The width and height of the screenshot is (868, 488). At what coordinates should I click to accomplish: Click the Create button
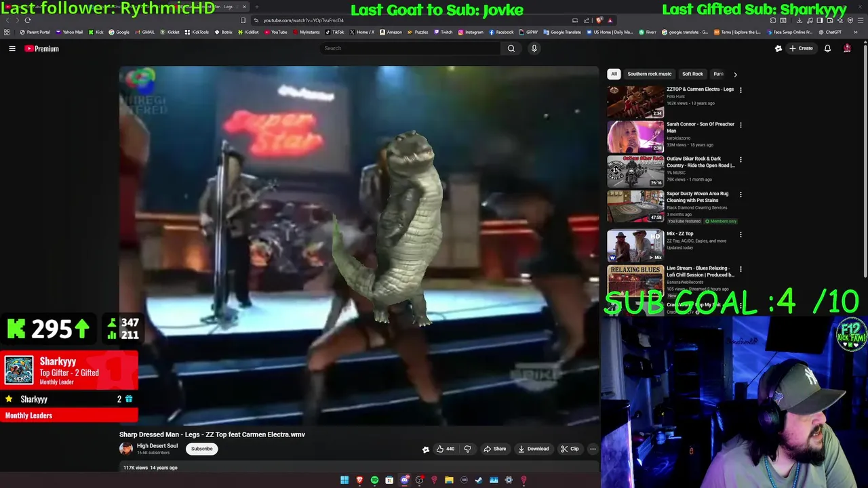coord(801,48)
